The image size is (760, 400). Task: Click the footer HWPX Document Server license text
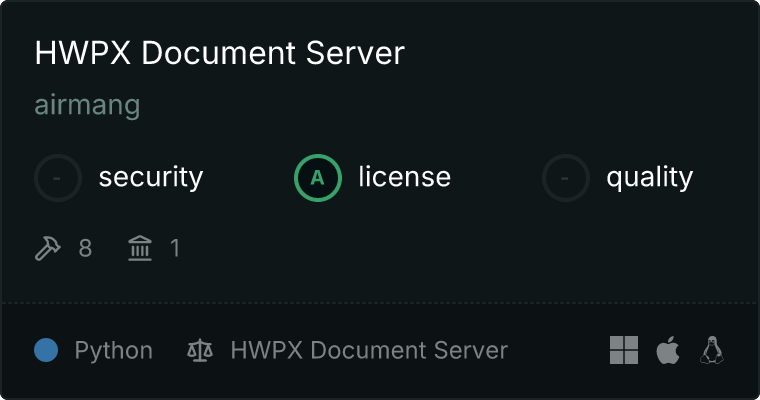369,350
